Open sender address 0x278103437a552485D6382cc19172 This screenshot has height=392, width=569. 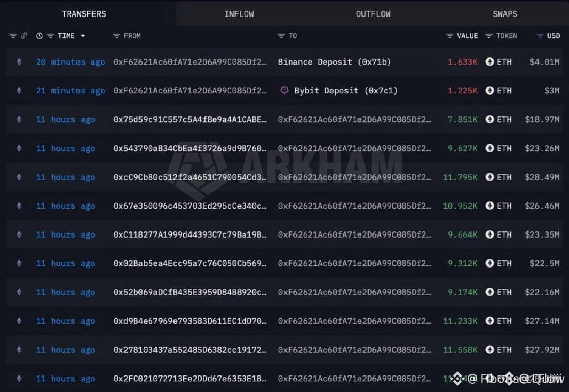(190, 350)
